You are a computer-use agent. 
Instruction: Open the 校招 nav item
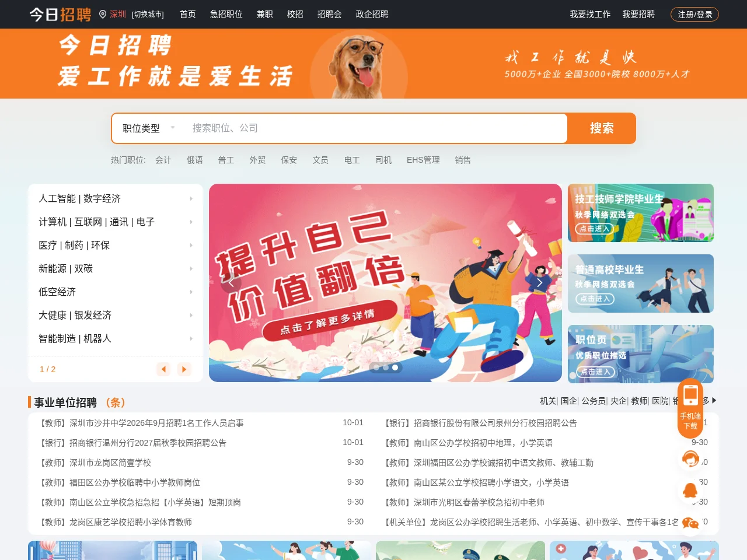point(295,14)
